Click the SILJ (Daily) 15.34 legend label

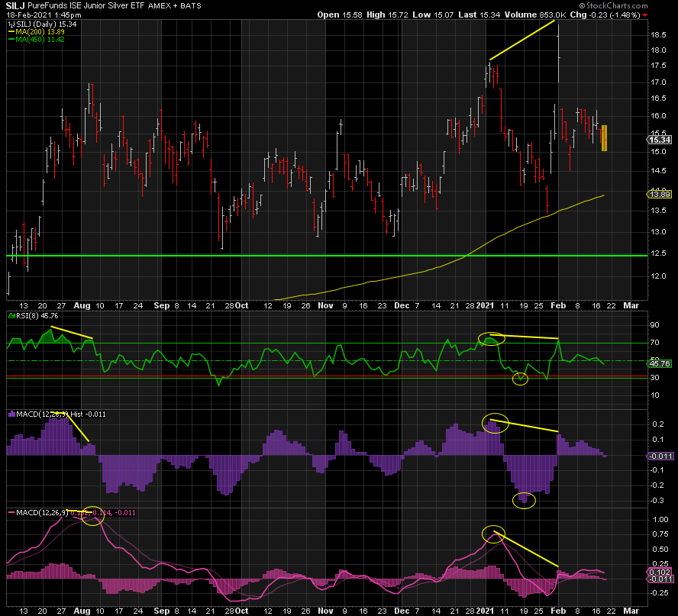pyautogui.click(x=47, y=24)
